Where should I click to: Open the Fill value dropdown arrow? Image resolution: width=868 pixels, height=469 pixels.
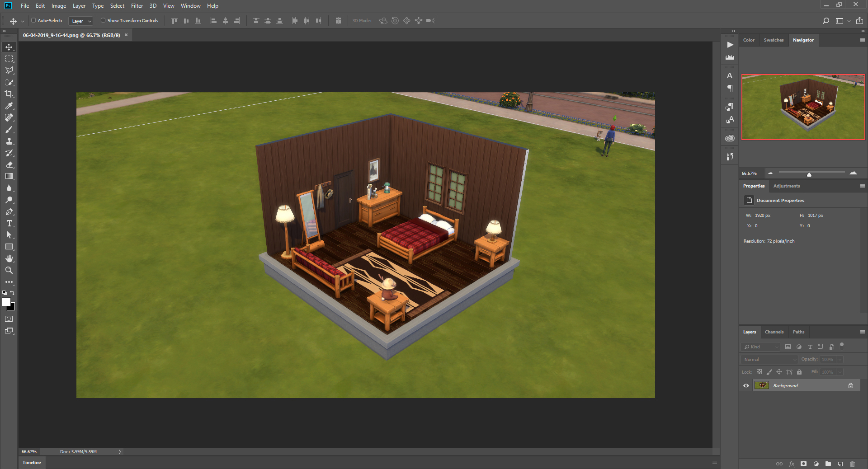tap(840, 372)
